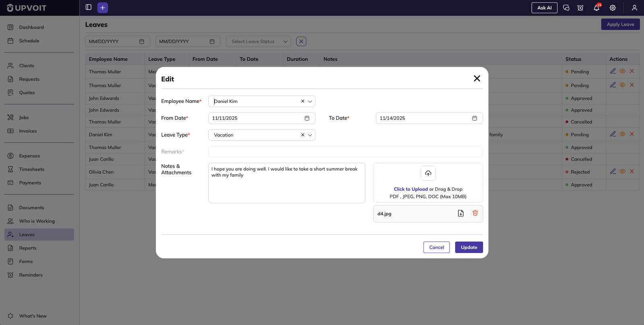Open Payments in the sidebar
The height and width of the screenshot is (325, 644).
pyautogui.click(x=39, y=183)
